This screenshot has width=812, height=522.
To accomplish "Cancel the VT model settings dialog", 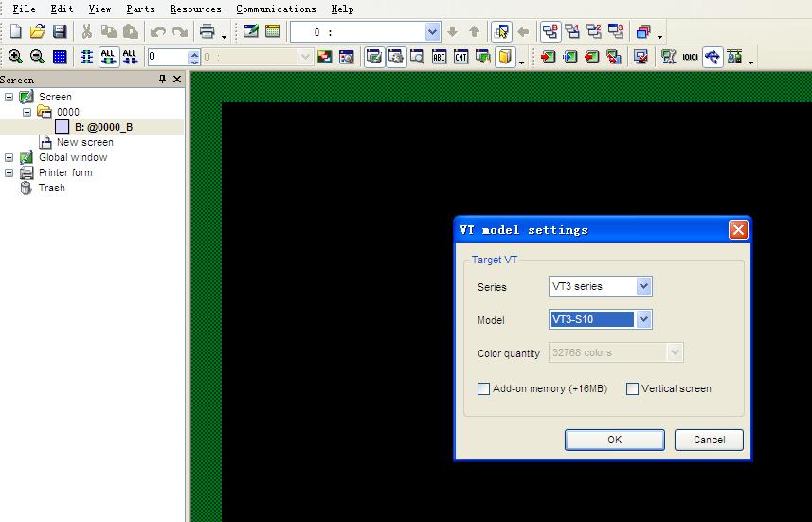I will [708, 440].
